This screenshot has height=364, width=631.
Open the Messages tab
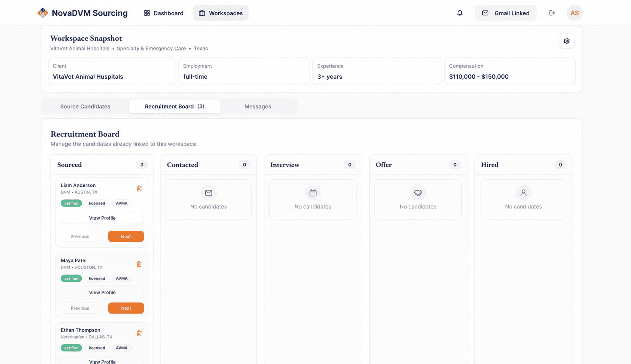point(258,107)
